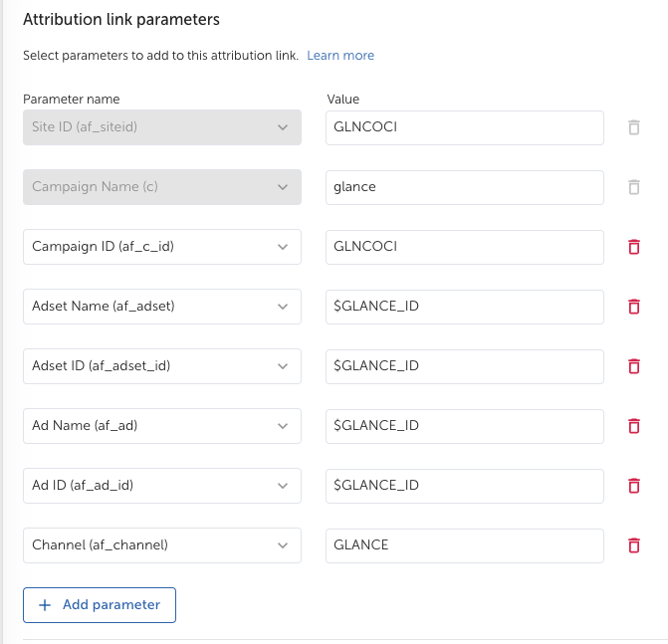Screen dimensions: 668x644
Task: Open the Channel (af_channel) dropdown
Action: click(162, 545)
